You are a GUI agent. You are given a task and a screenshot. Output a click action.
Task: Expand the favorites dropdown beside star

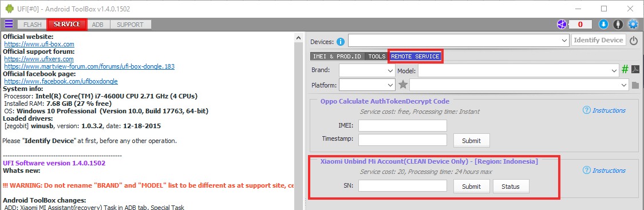(624, 85)
